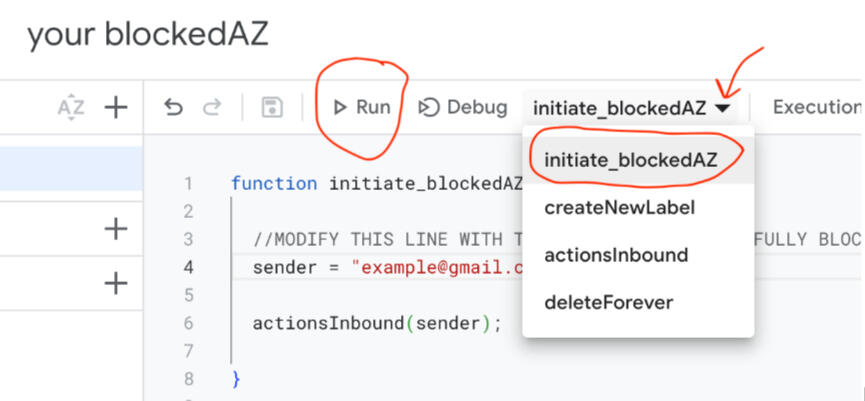Choose createNewLabel in the function dropdown

tap(619, 208)
